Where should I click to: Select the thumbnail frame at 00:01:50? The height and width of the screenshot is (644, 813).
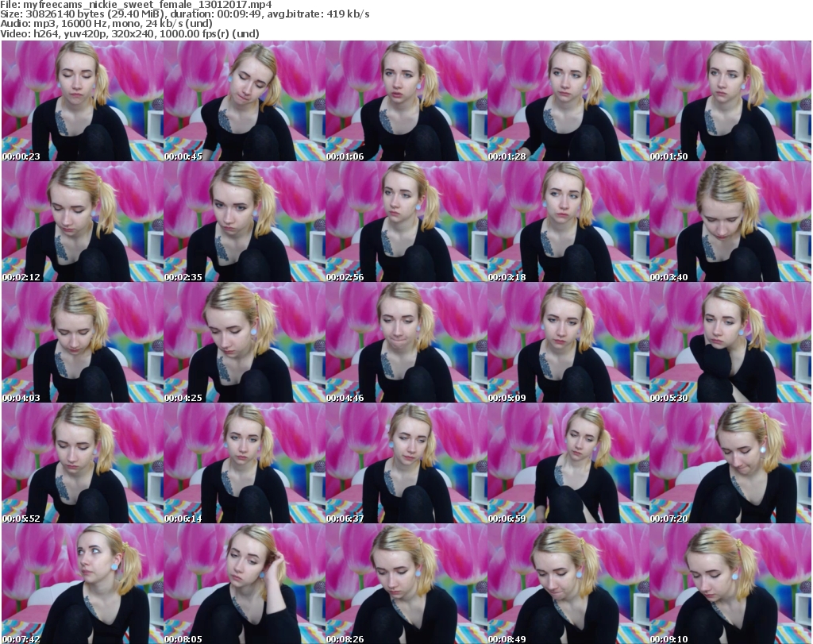click(730, 101)
